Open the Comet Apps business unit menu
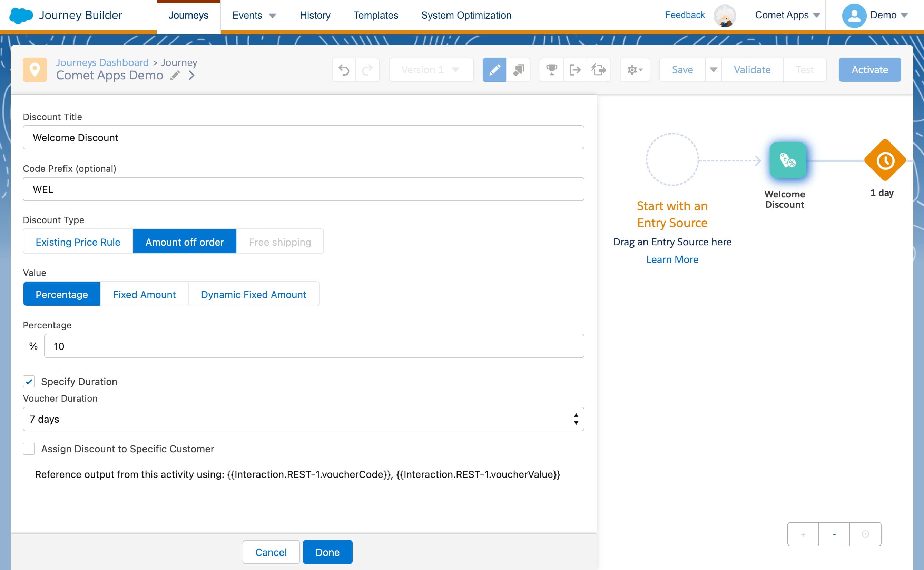The image size is (924, 570). click(x=787, y=16)
